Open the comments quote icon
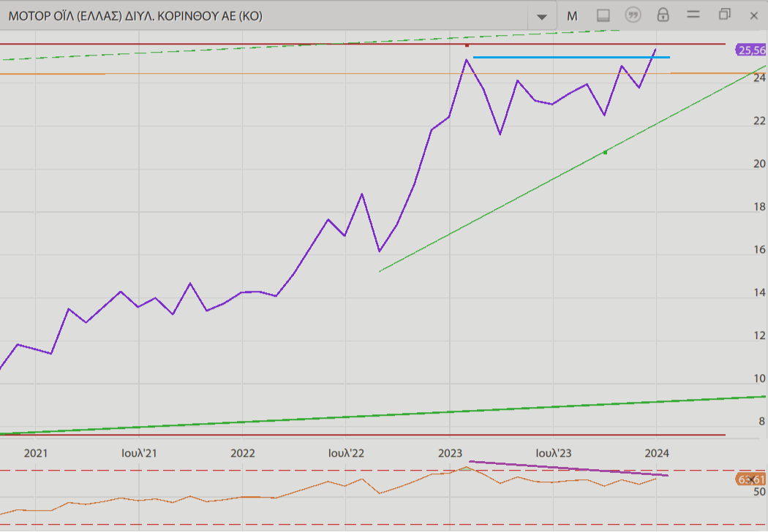 [633, 15]
